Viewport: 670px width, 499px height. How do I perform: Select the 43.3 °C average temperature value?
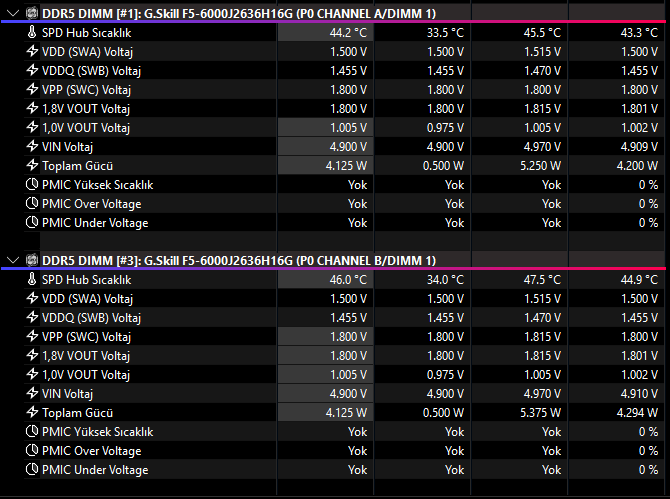pos(639,33)
